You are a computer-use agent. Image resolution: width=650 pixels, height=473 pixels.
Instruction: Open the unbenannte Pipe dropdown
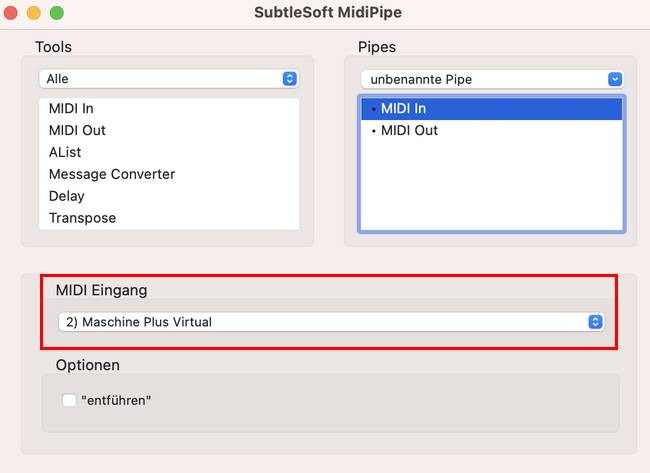pyautogui.click(x=492, y=79)
